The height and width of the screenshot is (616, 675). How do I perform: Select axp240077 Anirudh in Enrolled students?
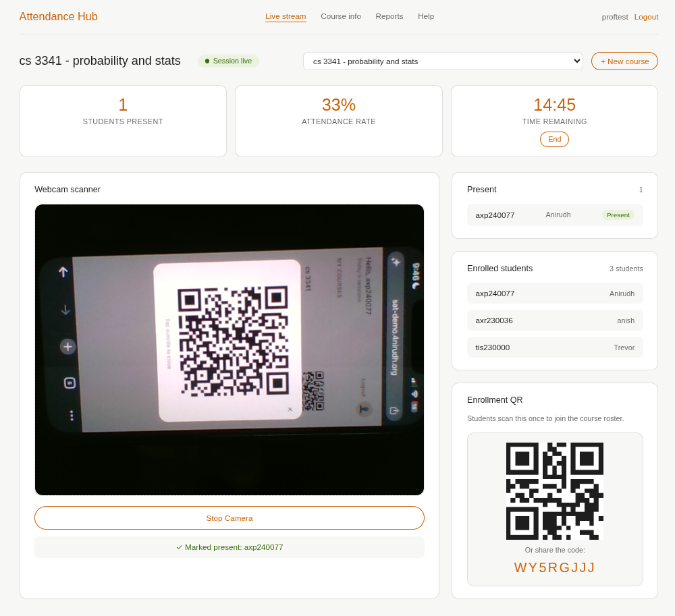pyautogui.click(x=555, y=293)
